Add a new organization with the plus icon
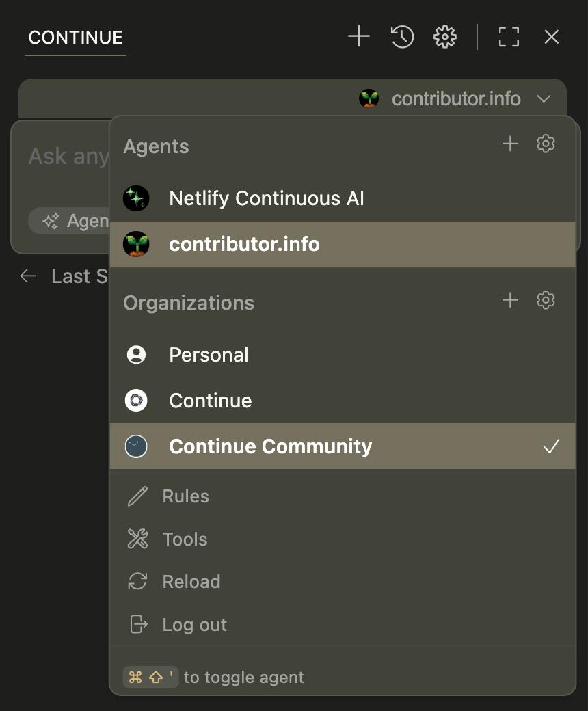The image size is (588, 711). 510,300
